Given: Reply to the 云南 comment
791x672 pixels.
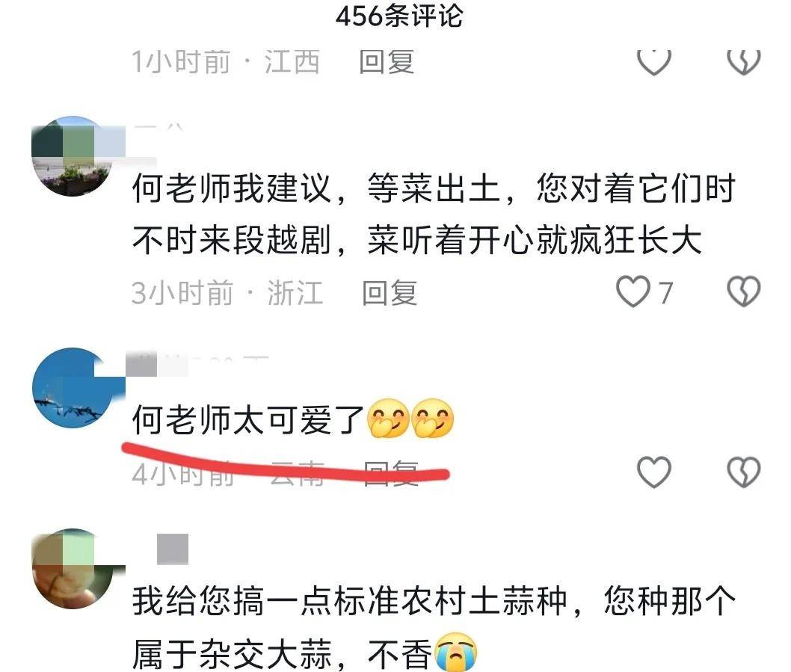Looking at the screenshot, I should tap(390, 473).
